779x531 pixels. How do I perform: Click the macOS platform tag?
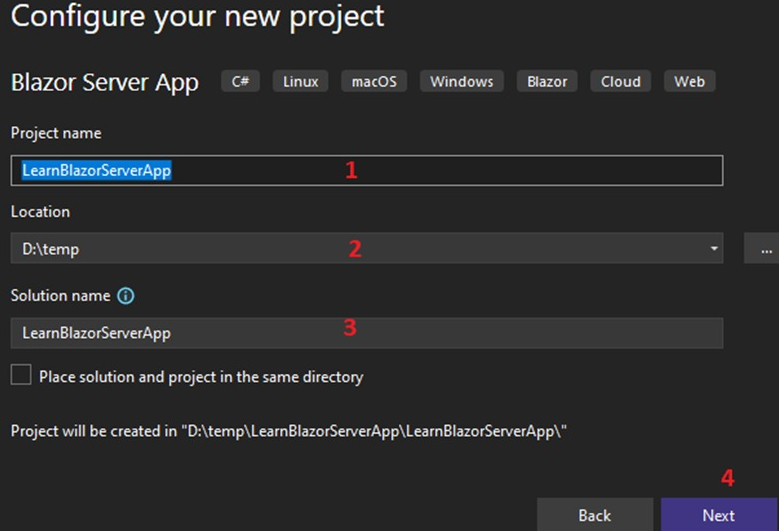[374, 82]
